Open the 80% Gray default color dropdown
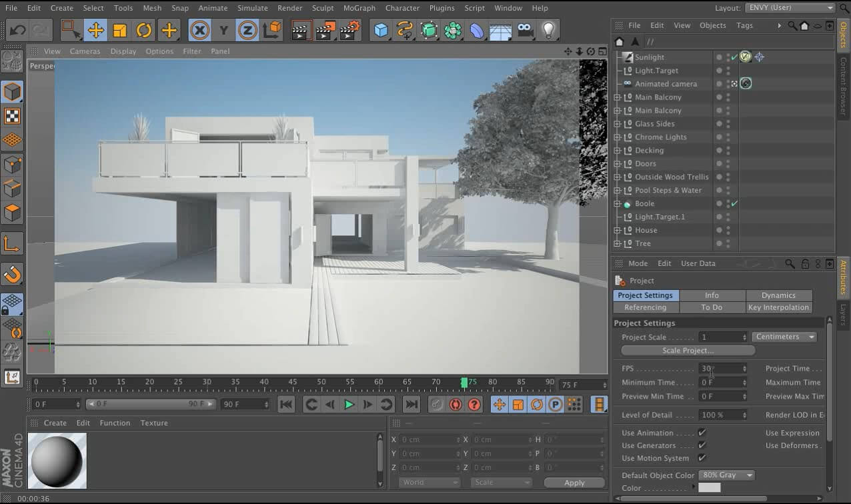Screen dimensions: 851x504 [726, 475]
